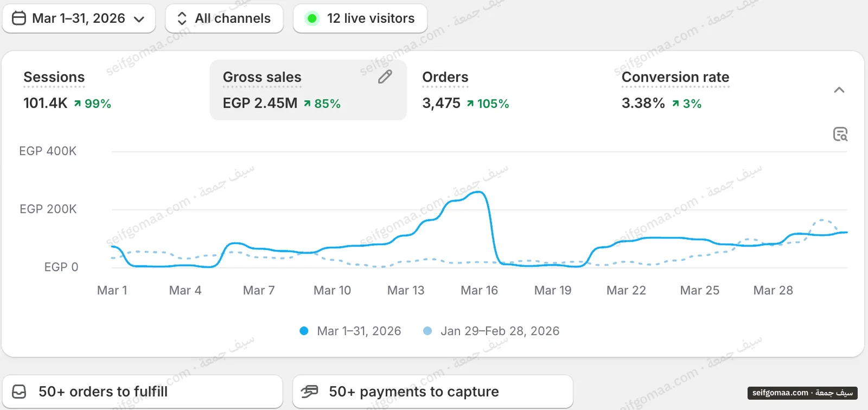Click the inbox icon on orders to fulfill

coord(19,392)
